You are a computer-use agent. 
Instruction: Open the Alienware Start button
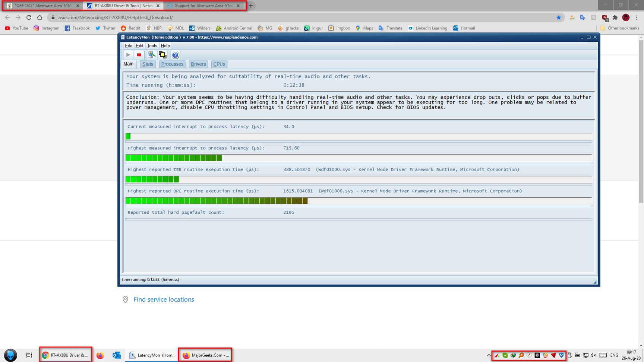pos(10,355)
